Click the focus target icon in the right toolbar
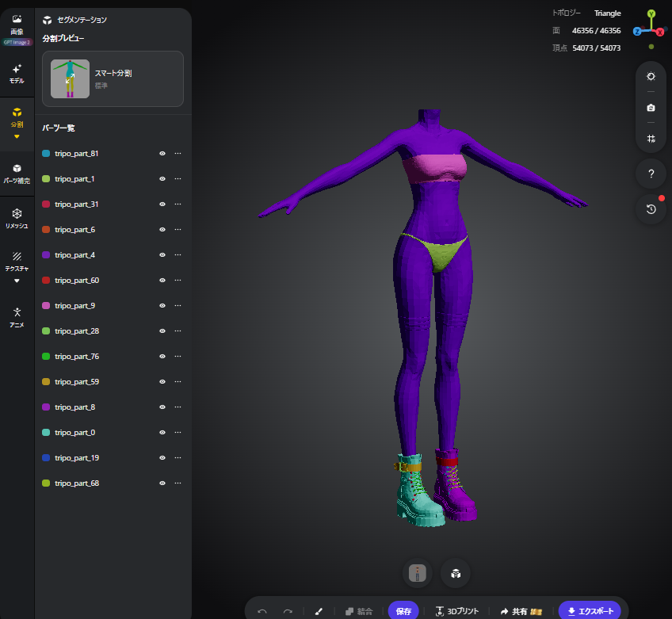The width and height of the screenshot is (672, 619). click(651, 76)
